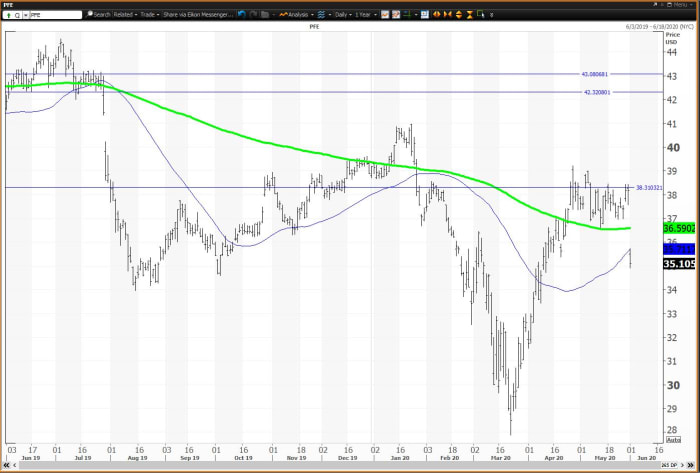The image size is (700, 473).
Task: Click the pop-out arrow icon at top right
Action: click(x=655, y=4)
